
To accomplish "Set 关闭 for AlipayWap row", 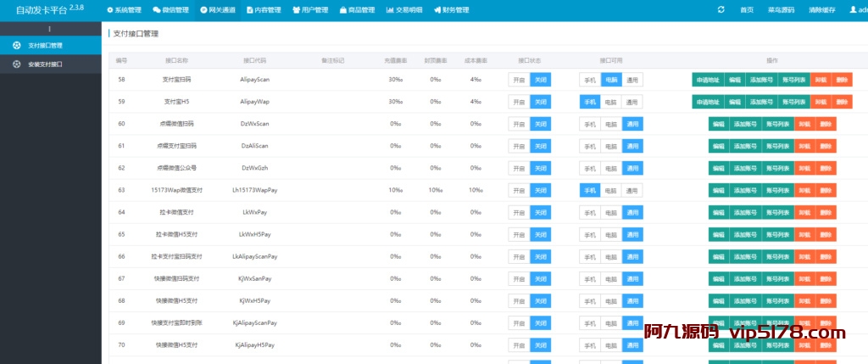I will 540,102.
